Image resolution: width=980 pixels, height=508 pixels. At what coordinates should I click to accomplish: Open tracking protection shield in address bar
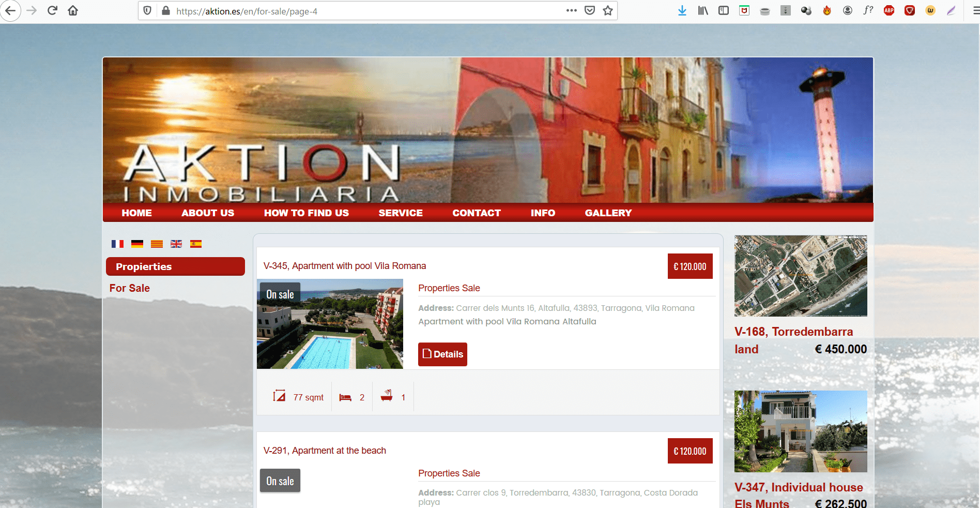point(147,10)
